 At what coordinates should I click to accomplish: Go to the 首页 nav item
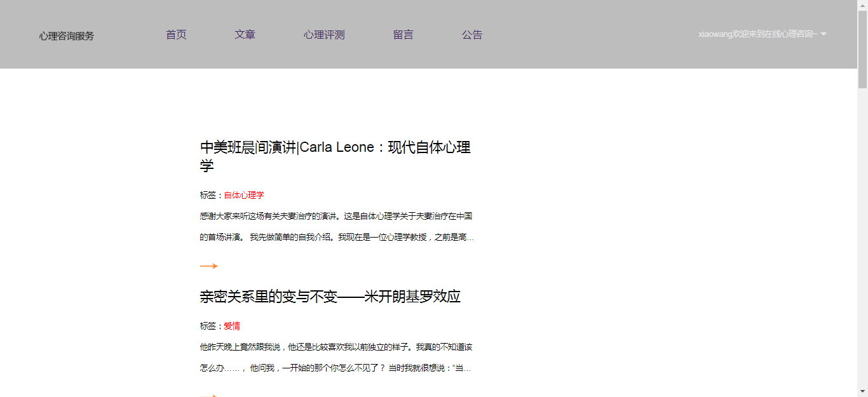pyautogui.click(x=176, y=35)
